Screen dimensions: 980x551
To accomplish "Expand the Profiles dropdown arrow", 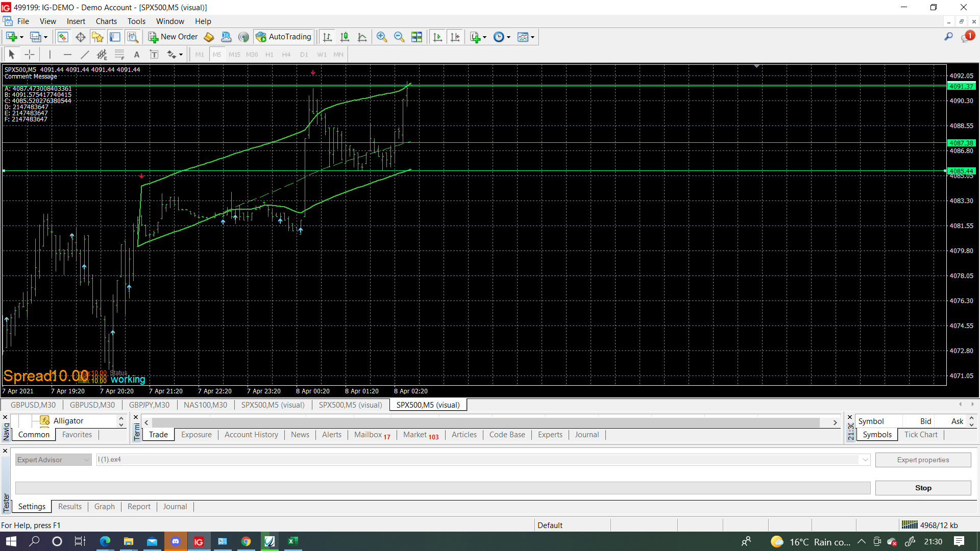I will 45,37.
